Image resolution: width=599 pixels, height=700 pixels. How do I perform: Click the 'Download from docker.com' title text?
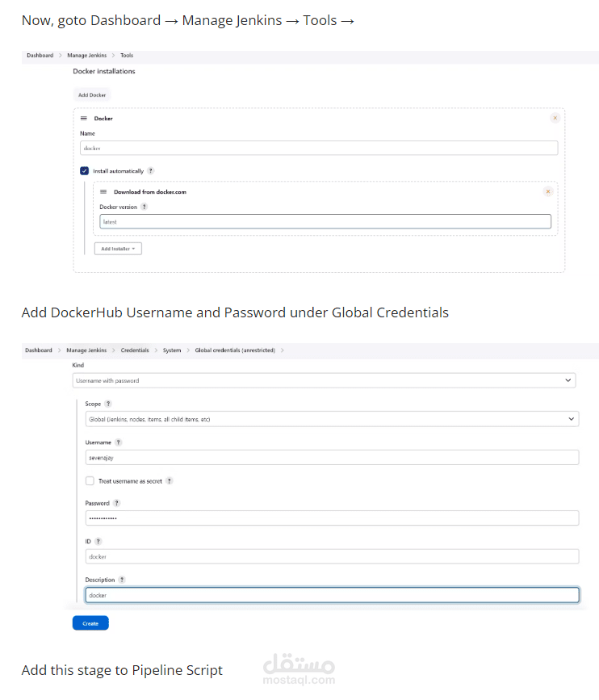coord(150,191)
